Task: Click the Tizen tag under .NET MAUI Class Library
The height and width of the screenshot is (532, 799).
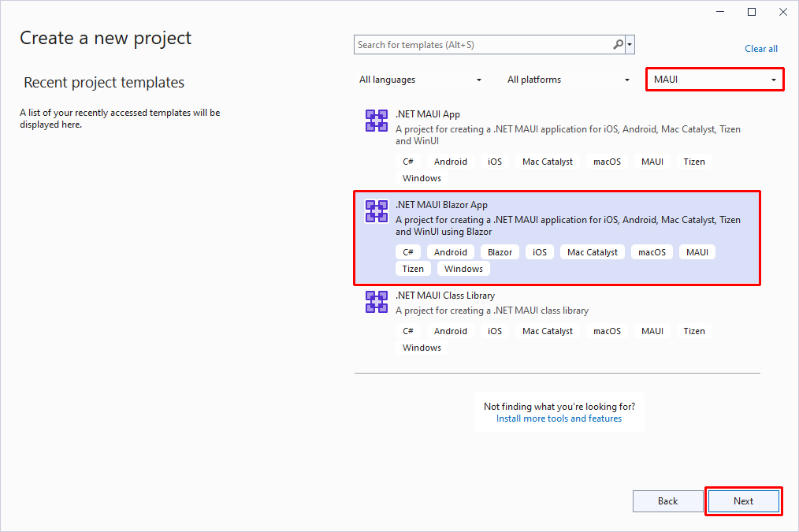Action: pos(694,331)
